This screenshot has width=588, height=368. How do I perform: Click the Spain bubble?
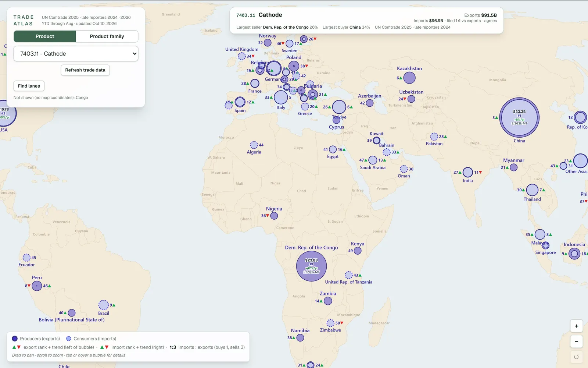[240, 102]
